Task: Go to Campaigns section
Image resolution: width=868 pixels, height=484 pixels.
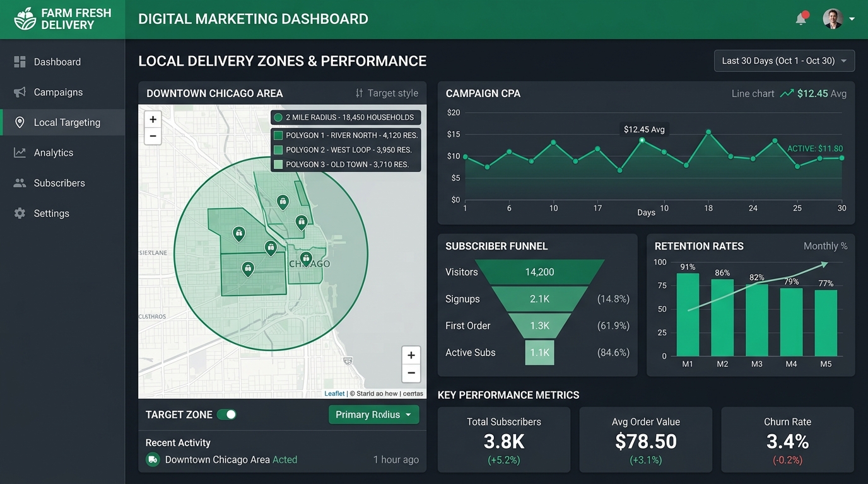Action: (62, 92)
